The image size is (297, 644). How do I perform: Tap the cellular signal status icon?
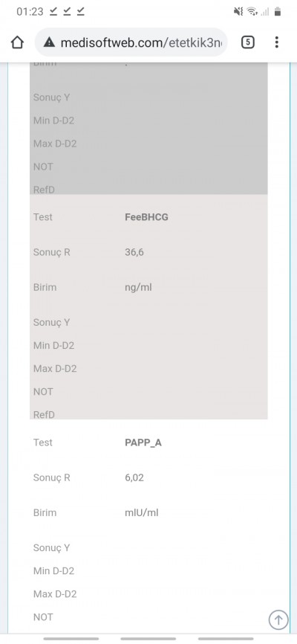pos(265,12)
